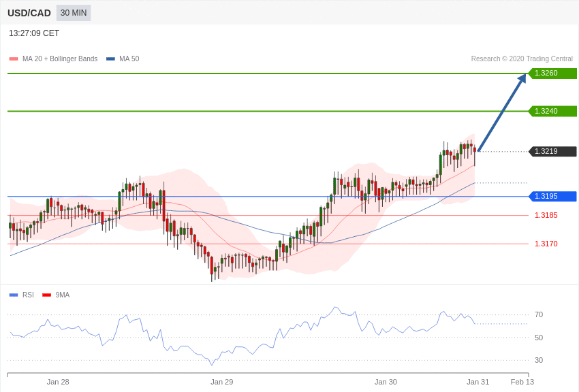The image size is (579, 392).
Task: Select the 13:27:09 CET timestamp
Action: tap(34, 33)
